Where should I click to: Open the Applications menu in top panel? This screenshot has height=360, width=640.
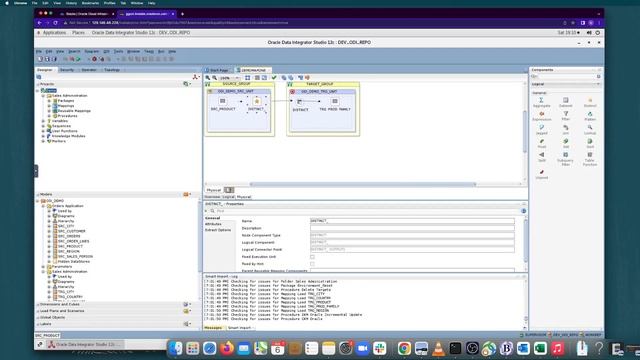point(54,33)
